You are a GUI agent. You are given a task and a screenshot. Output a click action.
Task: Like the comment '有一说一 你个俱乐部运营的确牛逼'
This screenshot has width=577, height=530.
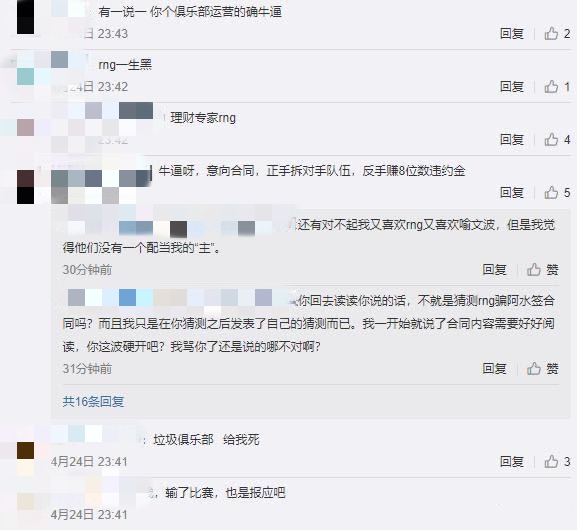coord(557,33)
